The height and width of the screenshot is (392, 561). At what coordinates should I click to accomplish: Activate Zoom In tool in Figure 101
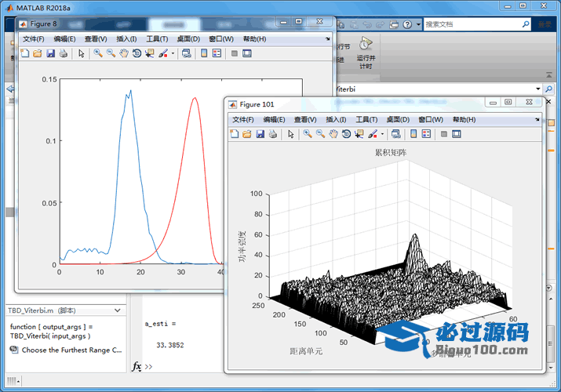308,134
